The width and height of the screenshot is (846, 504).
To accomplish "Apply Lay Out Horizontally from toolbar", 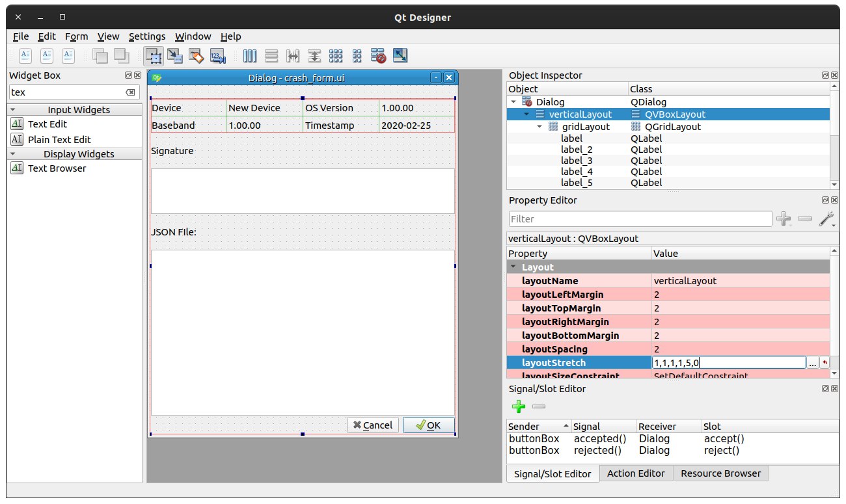I will (x=250, y=56).
